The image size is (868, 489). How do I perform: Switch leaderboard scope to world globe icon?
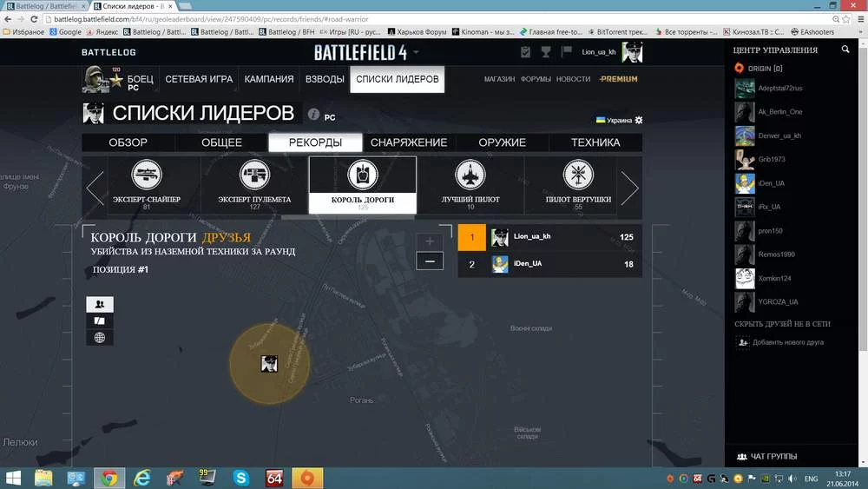click(100, 337)
